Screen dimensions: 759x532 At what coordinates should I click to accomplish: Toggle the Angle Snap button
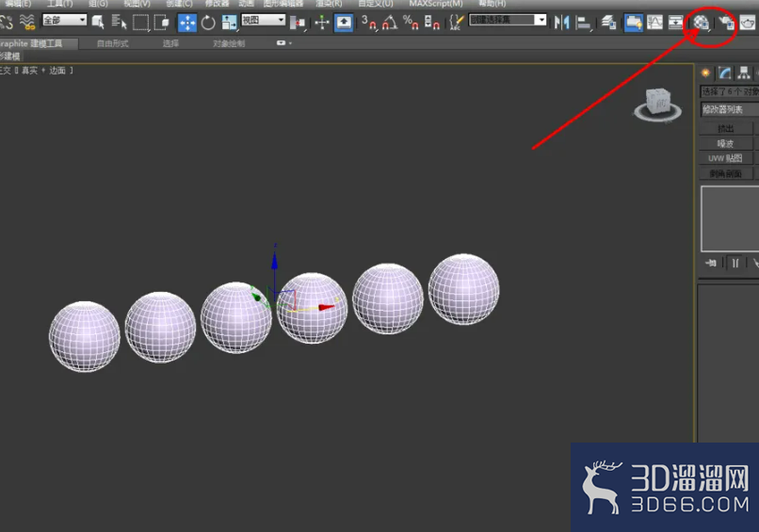[x=390, y=23]
